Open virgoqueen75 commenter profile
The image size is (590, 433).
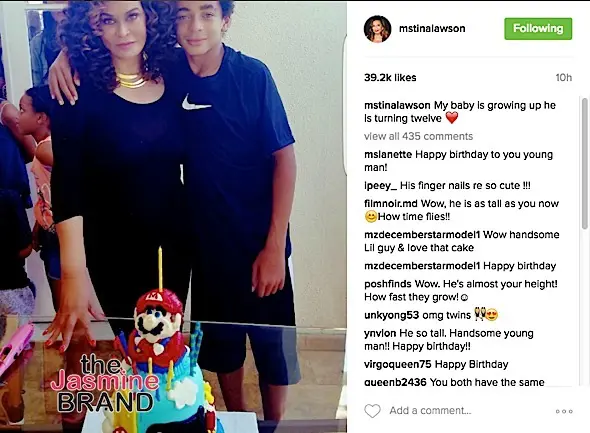[x=398, y=364]
